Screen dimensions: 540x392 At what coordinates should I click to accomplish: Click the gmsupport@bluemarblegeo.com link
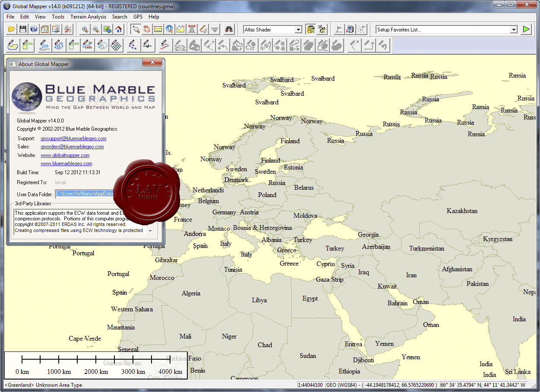[73, 138]
